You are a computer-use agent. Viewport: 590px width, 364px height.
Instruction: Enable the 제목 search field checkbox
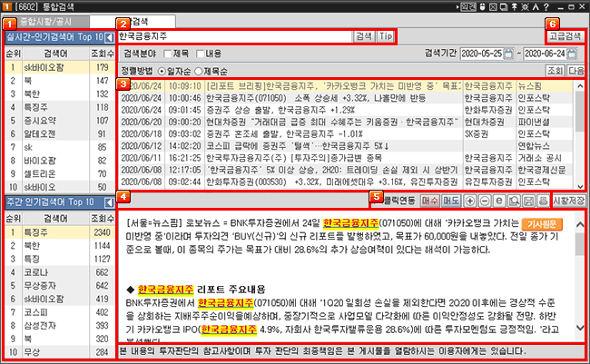(x=168, y=54)
